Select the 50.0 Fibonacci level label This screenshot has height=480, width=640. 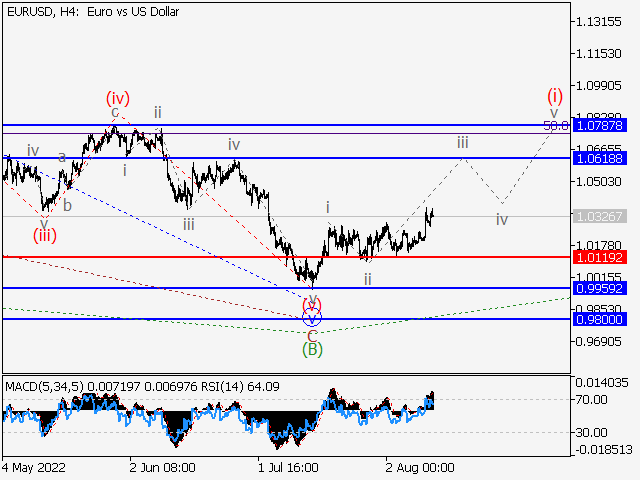pyautogui.click(x=556, y=126)
